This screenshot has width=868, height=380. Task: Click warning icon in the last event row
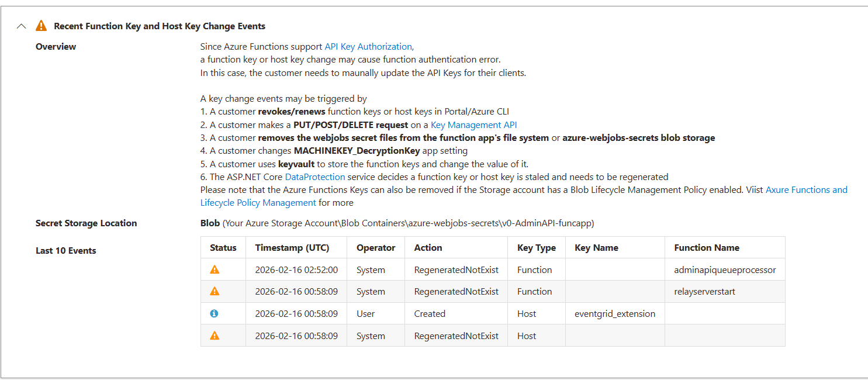point(215,336)
